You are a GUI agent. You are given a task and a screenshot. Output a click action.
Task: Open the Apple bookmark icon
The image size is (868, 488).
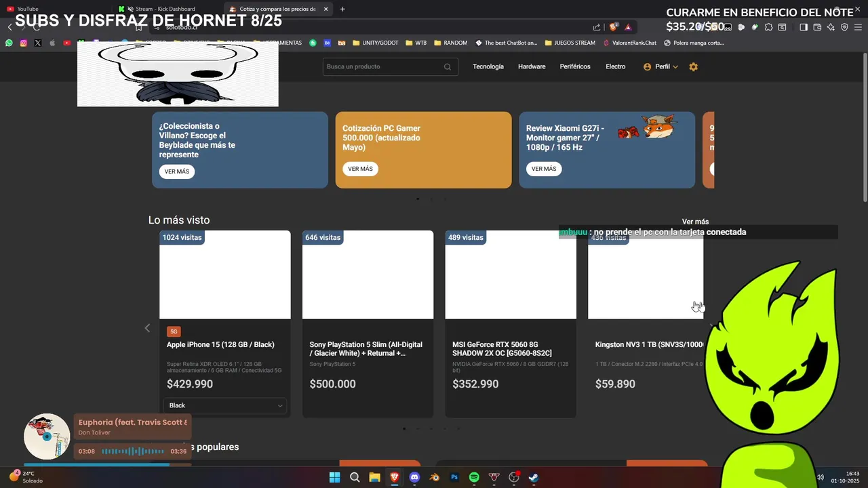click(x=52, y=43)
